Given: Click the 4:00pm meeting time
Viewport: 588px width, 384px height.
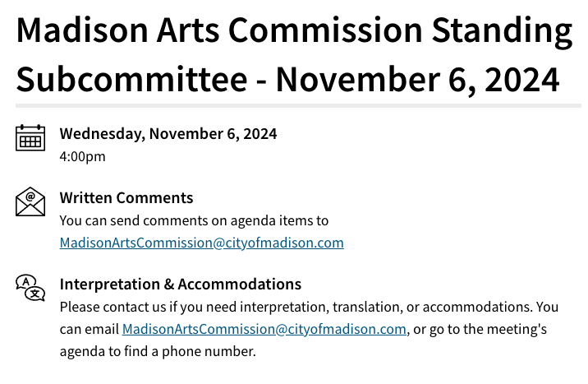Looking at the screenshot, I should [x=82, y=156].
